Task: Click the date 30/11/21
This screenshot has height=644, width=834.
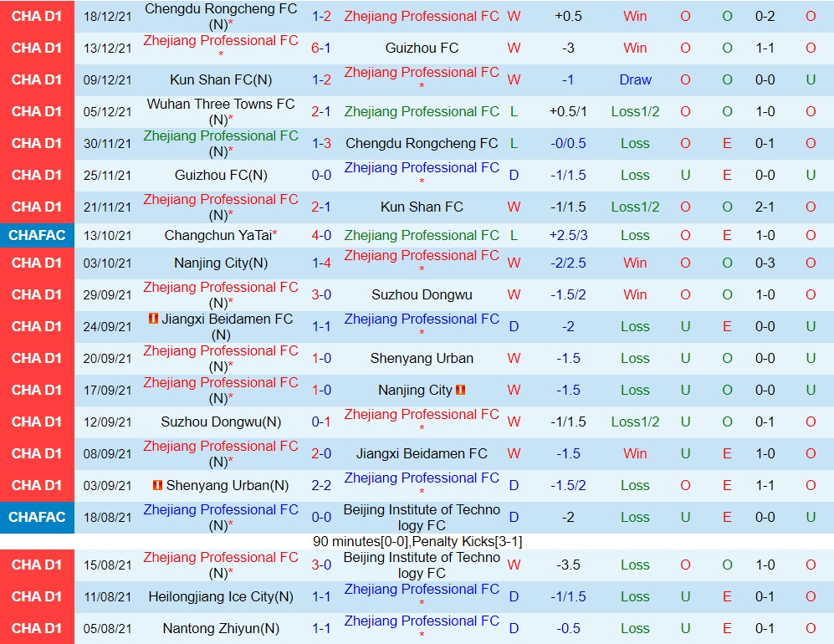Action: (x=107, y=144)
